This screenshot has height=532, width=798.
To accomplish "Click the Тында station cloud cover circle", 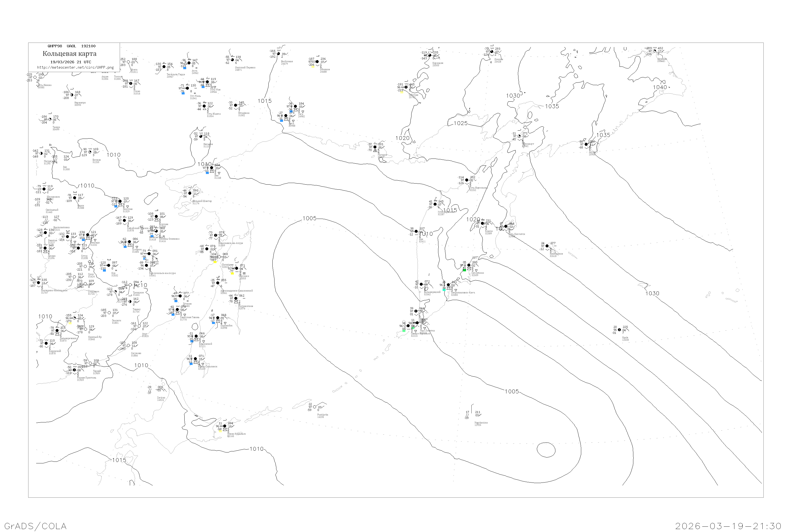I will [x=50, y=119].
